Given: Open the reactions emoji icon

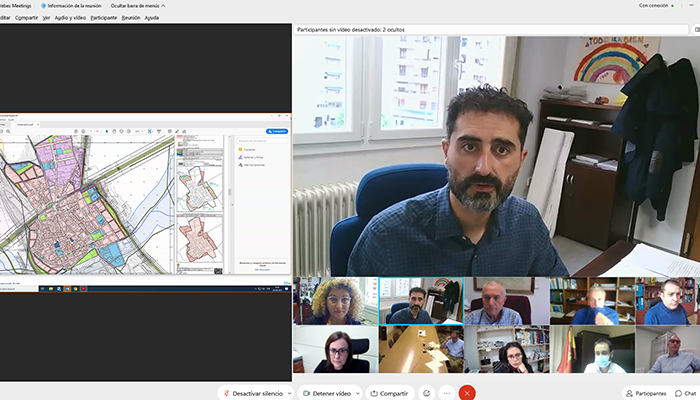Looking at the screenshot, I should coord(427,393).
